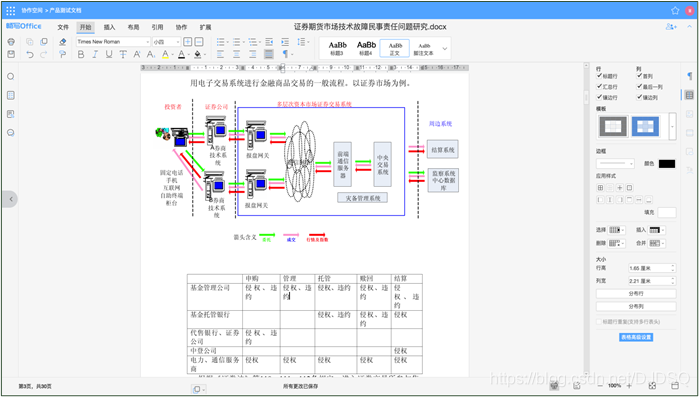The image size is (699, 397).
Task: Open 插入 table insert dropdown
Action: click(x=657, y=230)
